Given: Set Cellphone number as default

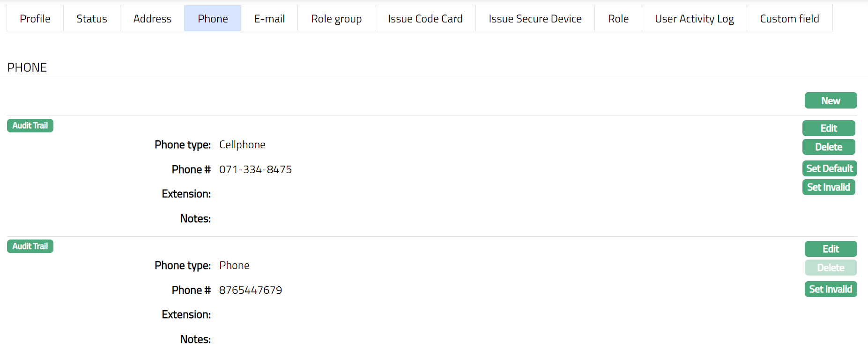Looking at the screenshot, I should 830,168.
